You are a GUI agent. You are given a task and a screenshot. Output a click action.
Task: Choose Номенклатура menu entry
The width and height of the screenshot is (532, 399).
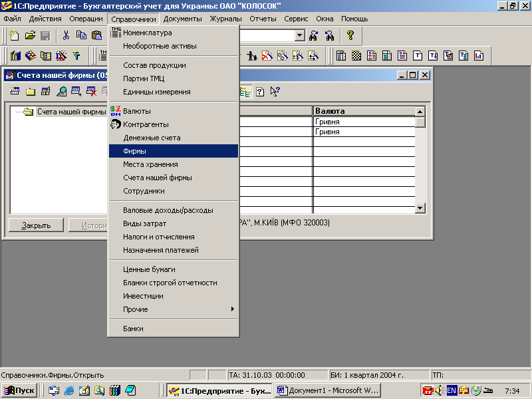pyautogui.click(x=174, y=33)
